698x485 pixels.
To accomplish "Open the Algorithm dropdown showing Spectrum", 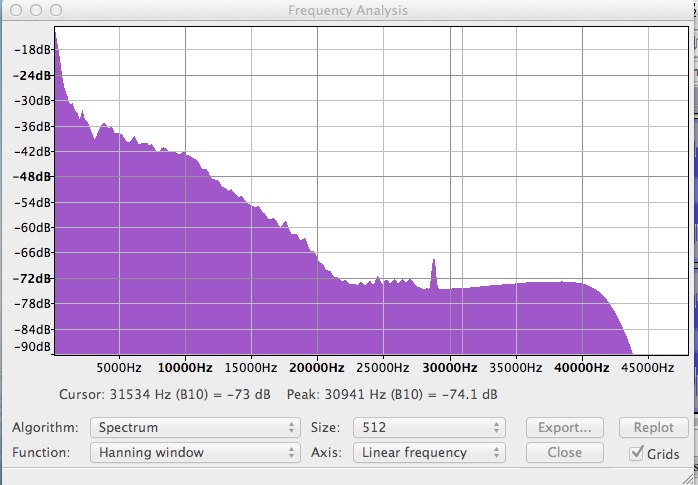I will click(195, 428).
